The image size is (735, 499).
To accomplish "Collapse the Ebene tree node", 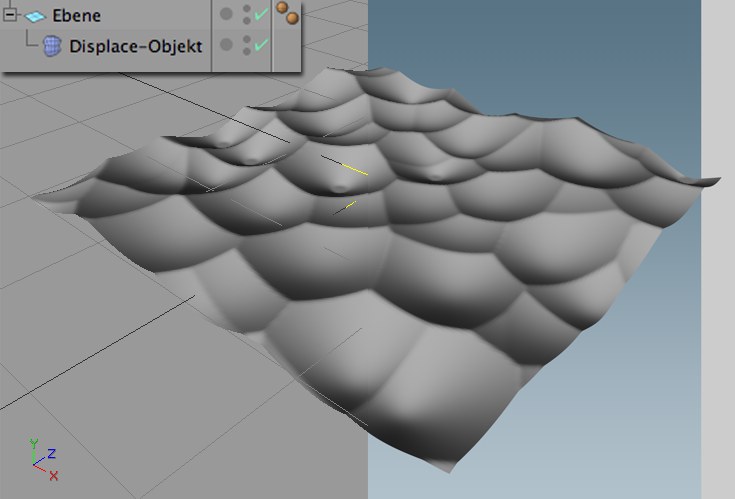I will (9, 15).
